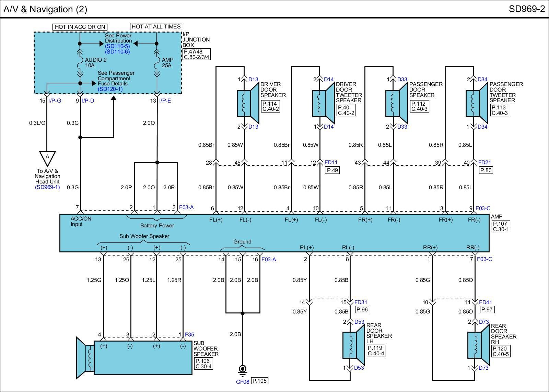The height and width of the screenshot is (392, 549).
Task: Click the FD11 connector label
Action: 331,162
